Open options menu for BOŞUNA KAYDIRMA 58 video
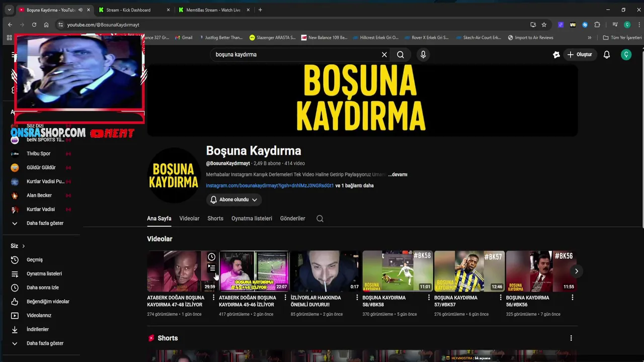The width and height of the screenshot is (644, 362). (x=429, y=298)
